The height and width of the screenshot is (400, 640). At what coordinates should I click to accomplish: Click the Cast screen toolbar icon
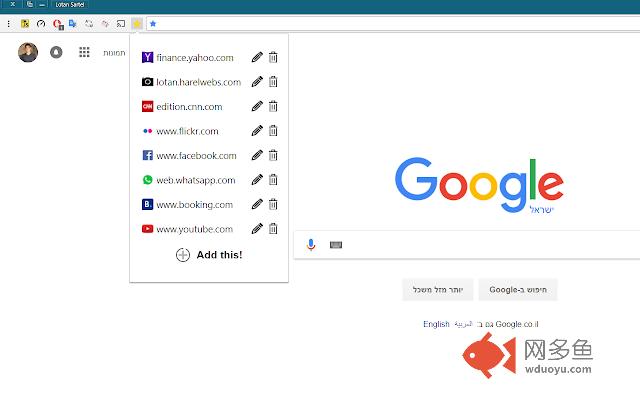[121, 24]
